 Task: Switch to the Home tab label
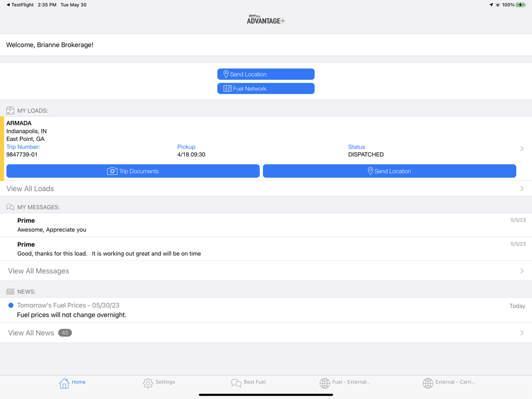tap(79, 381)
